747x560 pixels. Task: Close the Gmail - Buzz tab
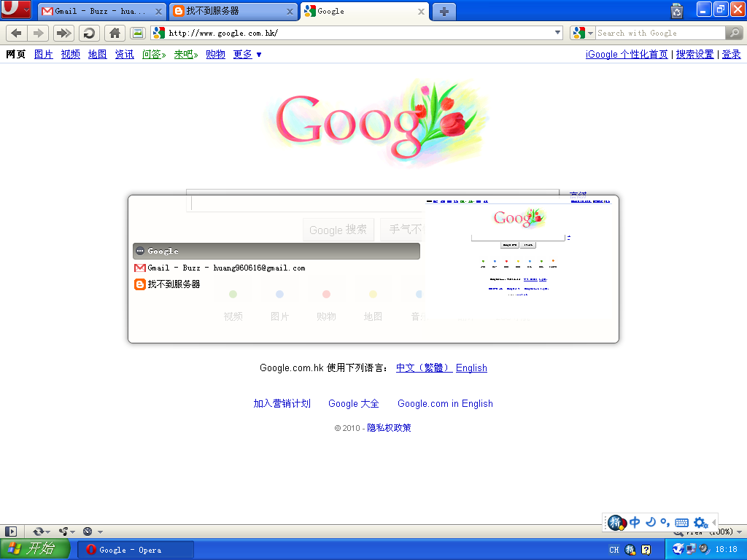[x=158, y=12]
